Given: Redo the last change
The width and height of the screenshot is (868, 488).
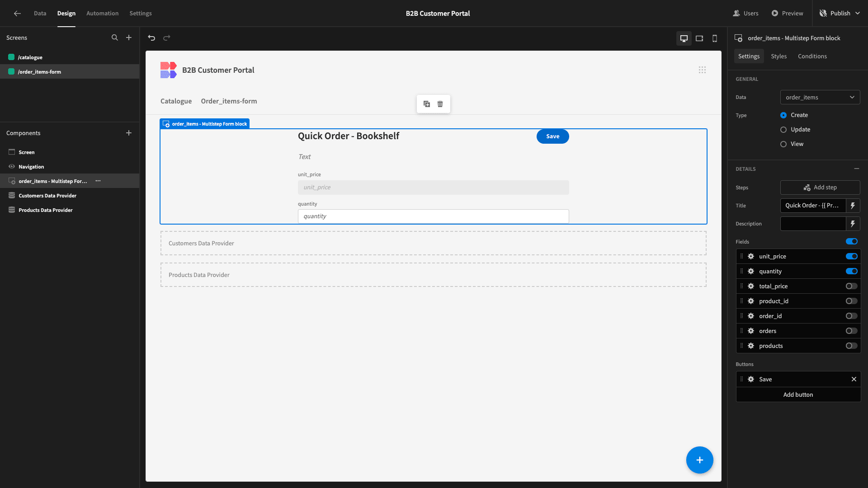Looking at the screenshot, I should pyautogui.click(x=167, y=38).
